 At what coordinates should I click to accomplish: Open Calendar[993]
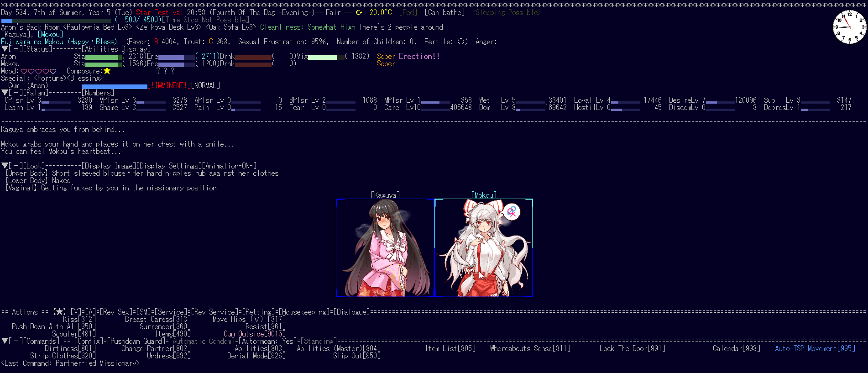click(x=737, y=349)
